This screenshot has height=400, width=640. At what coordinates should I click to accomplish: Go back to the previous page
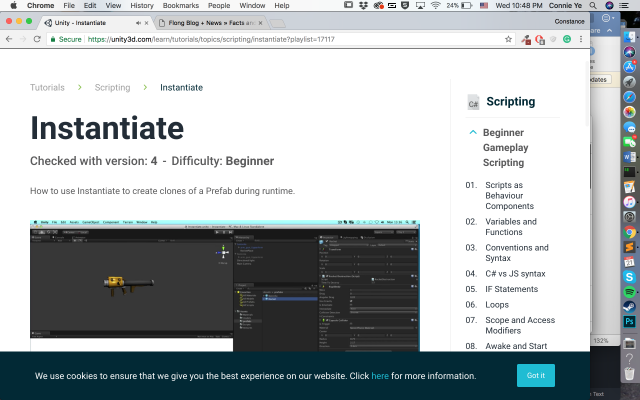pos(9,39)
